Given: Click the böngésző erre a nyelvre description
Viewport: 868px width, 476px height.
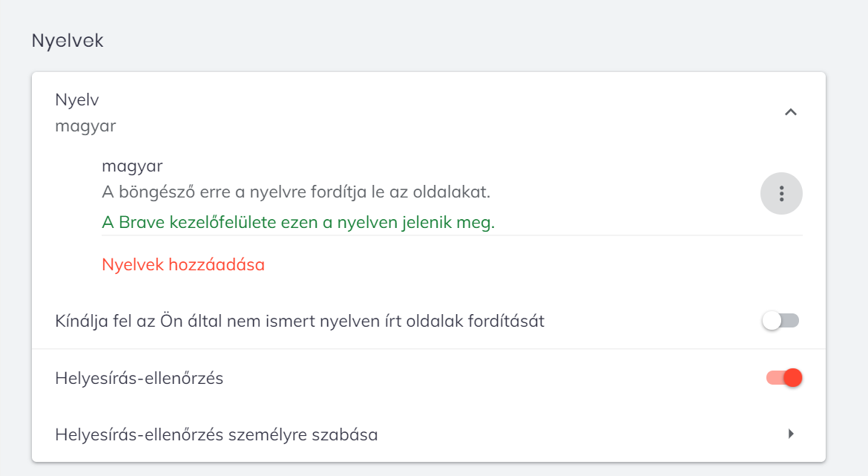Looking at the screenshot, I should (296, 192).
